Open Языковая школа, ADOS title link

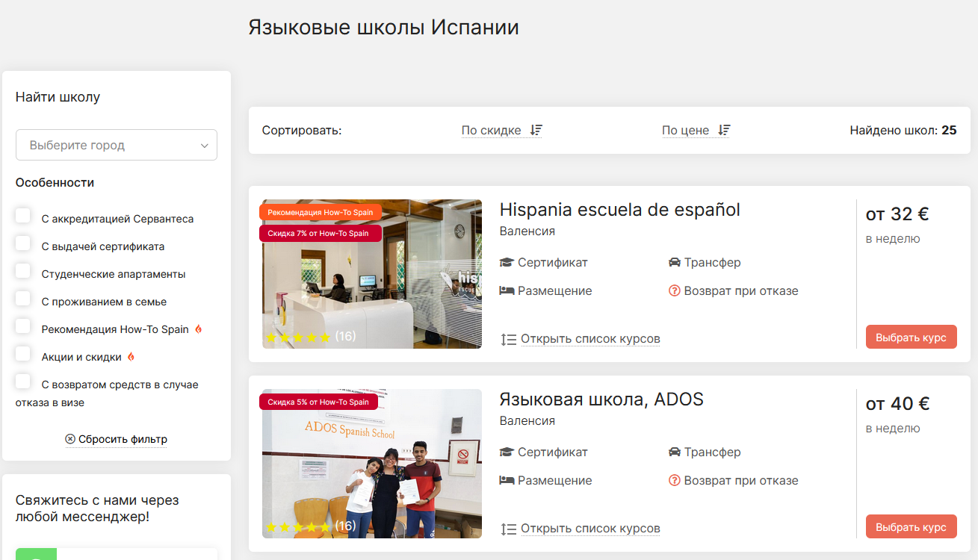tap(601, 399)
